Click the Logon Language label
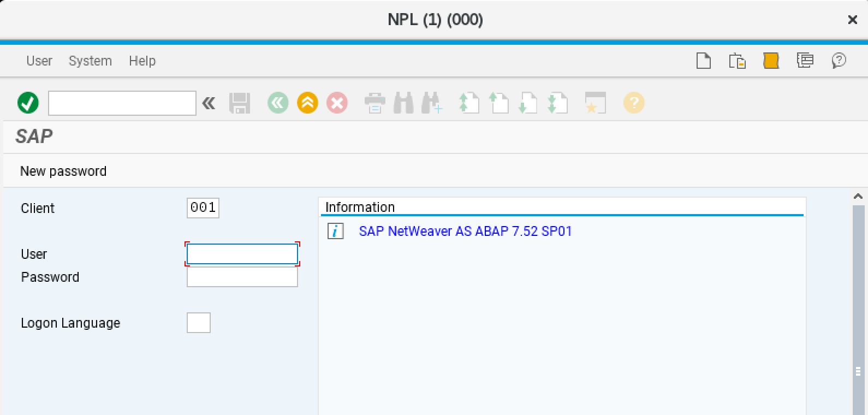This screenshot has width=868, height=415. [x=70, y=323]
